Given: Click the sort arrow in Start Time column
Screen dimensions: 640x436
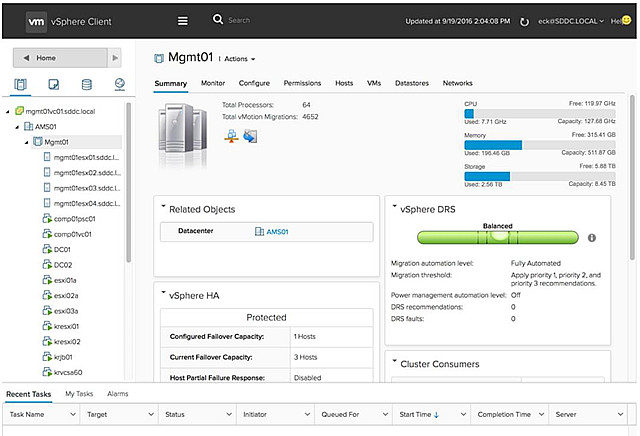Looking at the screenshot, I should coord(436,415).
